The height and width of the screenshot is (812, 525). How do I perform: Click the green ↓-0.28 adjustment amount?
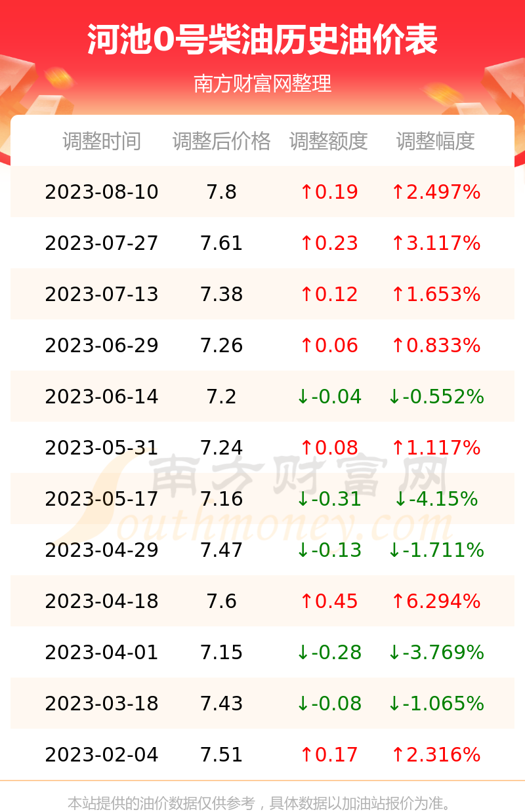point(329,653)
